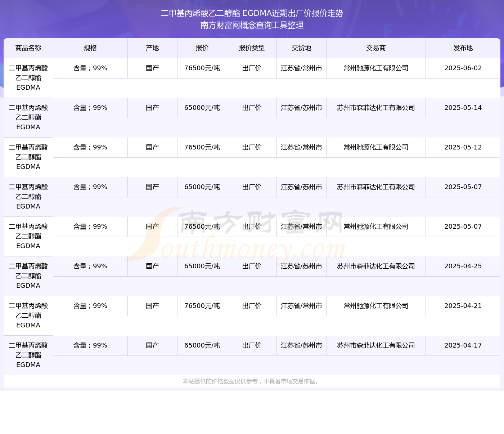
Task: Click the 产地 column header
Action: (x=153, y=48)
